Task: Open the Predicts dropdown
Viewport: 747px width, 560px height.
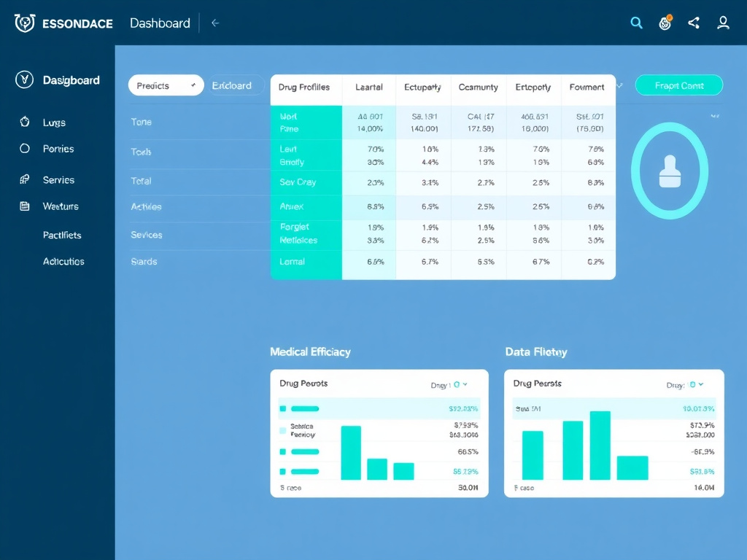Action: click(166, 85)
